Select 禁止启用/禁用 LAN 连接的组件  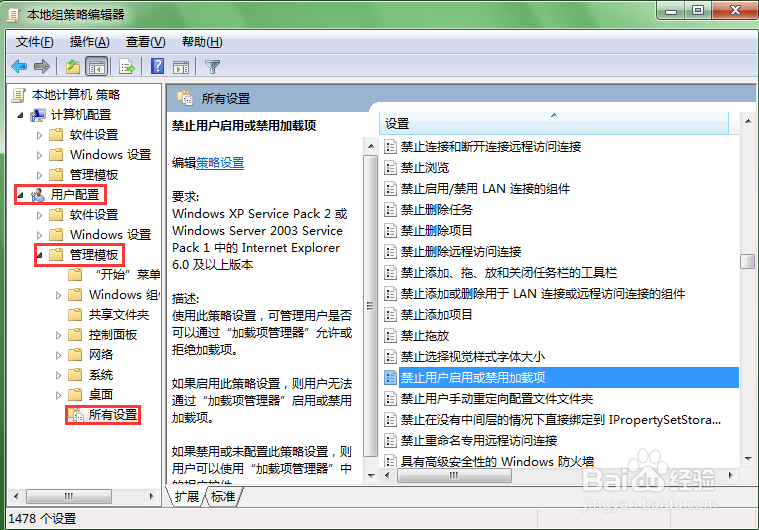[485, 189]
